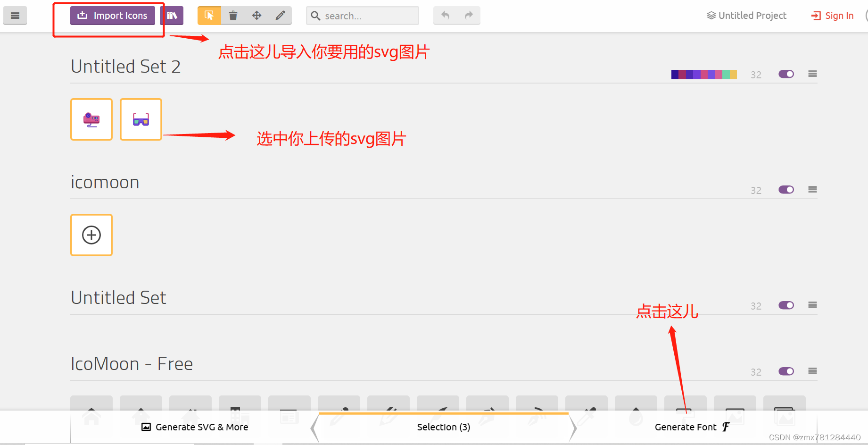Click the undo arrow

pyautogui.click(x=445, y=16)
